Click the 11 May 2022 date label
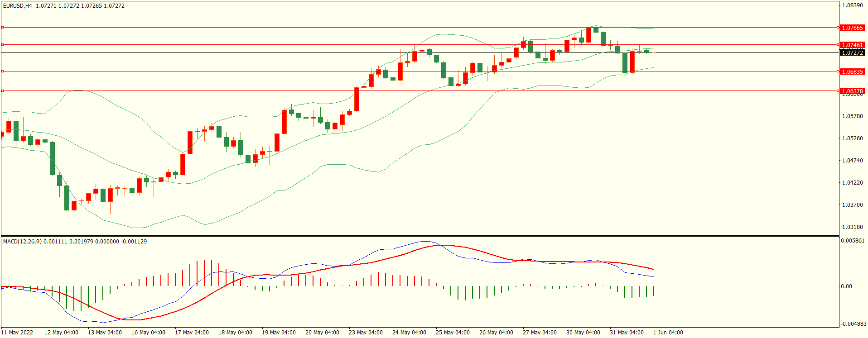Screen dimensions: 868x338 [x=17, y=333]
